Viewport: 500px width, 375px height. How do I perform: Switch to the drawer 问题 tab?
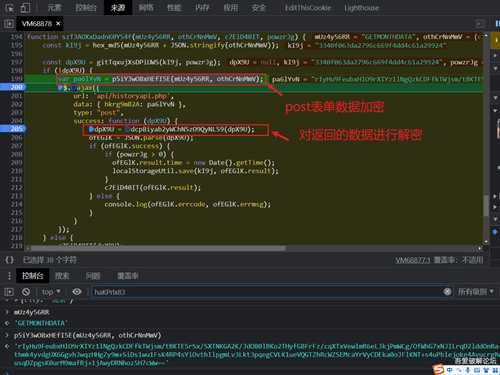click(93, 276)
